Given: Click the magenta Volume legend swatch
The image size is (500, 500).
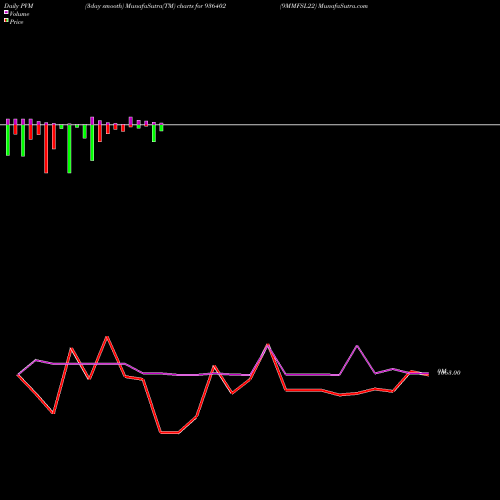Looking at the screenshot, I should [x=6, y=12].
